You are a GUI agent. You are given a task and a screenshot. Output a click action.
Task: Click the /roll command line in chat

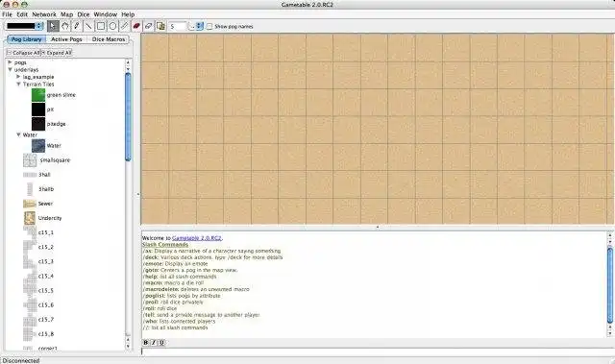pyautogui.click(x=160, y=308)
